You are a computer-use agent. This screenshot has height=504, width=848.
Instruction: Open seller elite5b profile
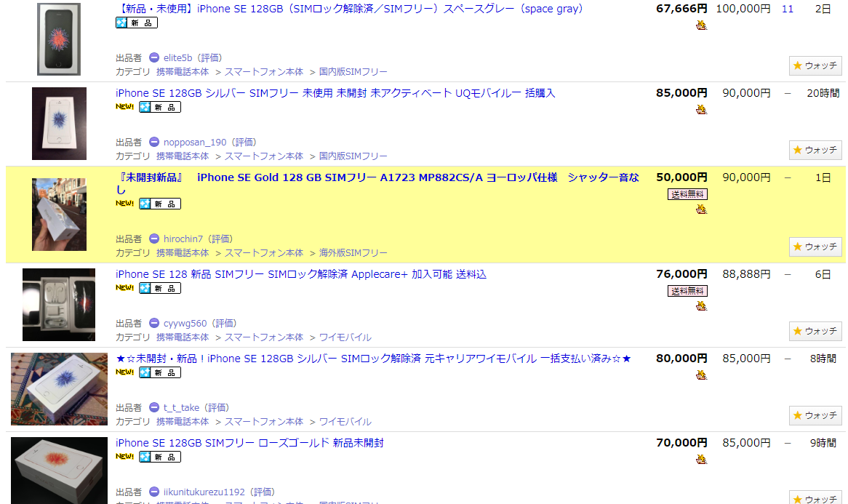coord(178,58)
